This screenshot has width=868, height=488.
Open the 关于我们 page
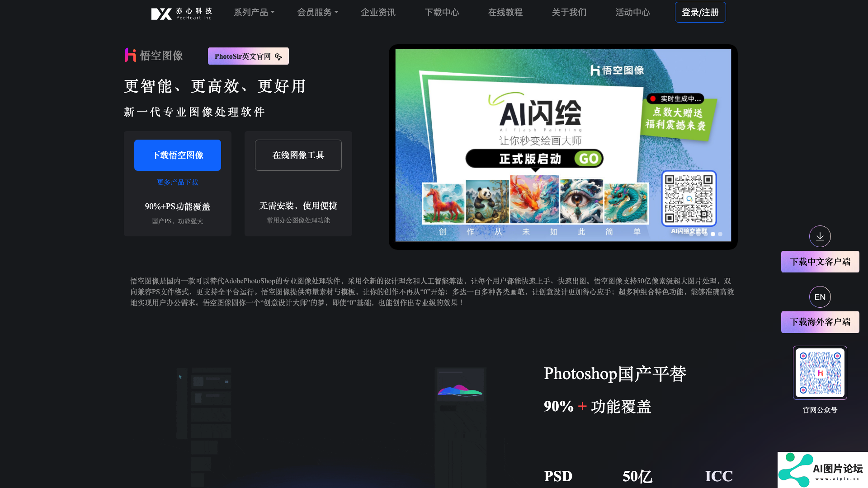coord(569,13)
